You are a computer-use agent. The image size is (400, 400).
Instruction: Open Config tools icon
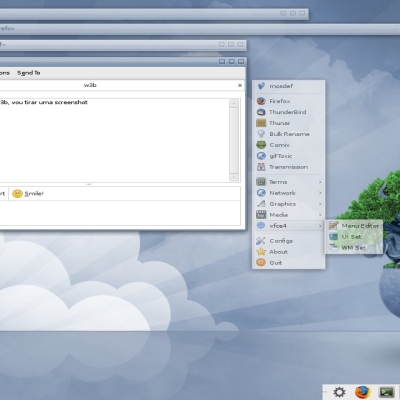tap(261, 241)
